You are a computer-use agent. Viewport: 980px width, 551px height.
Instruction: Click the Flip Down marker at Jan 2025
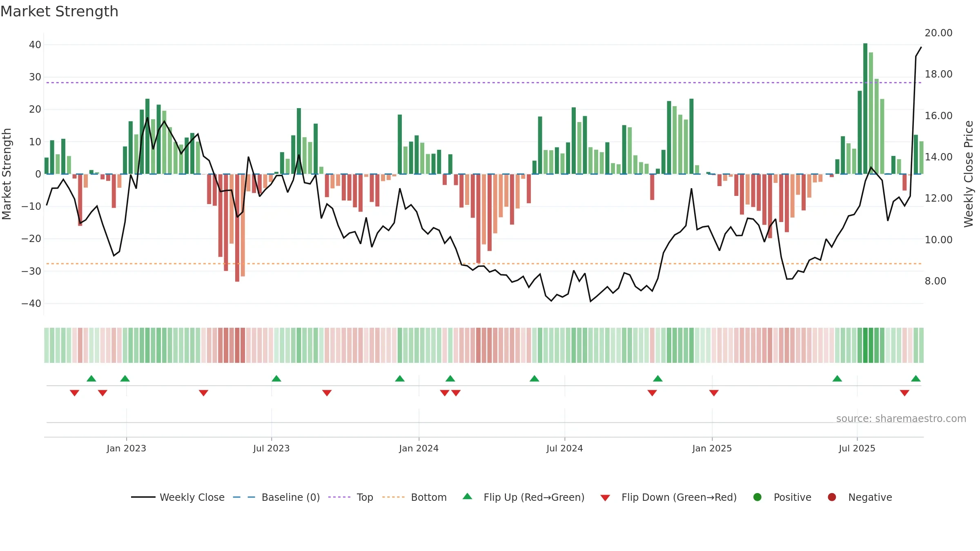click(x=714, y=393)
